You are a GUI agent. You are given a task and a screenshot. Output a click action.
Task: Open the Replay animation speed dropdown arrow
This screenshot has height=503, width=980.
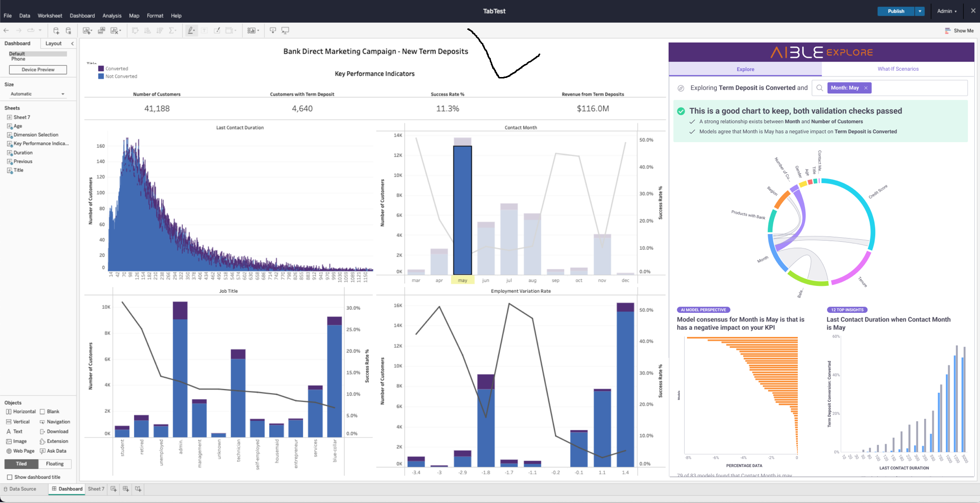coord(40,30)
